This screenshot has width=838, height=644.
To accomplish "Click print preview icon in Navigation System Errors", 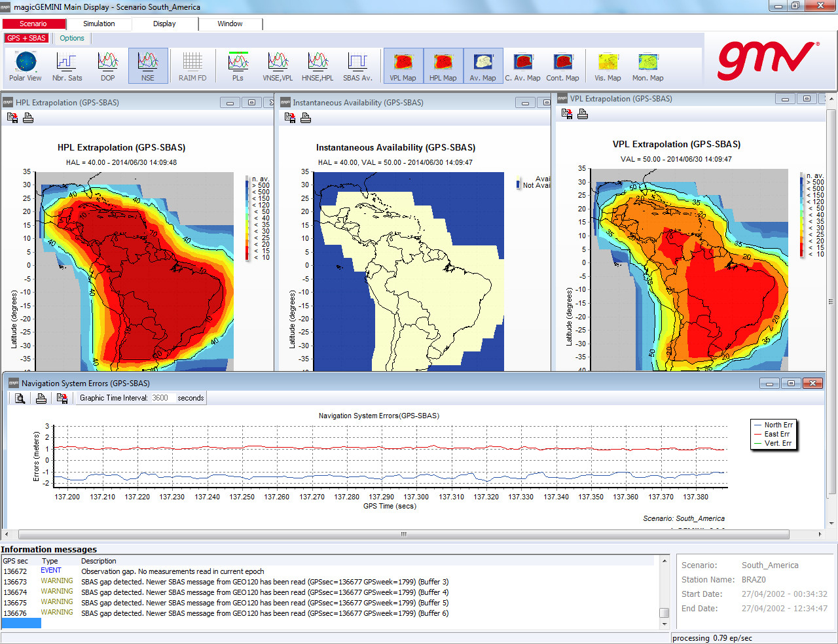I will click(x=20, y=398).
